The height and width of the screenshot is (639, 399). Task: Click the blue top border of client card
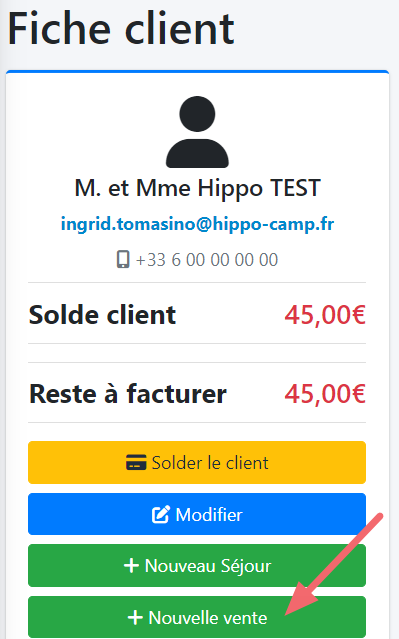tap(197, 72)
